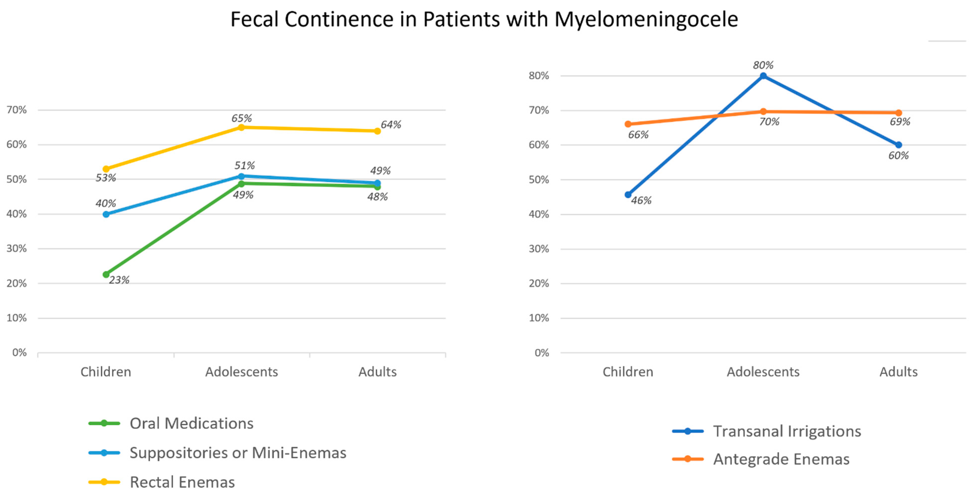Click the Antegrade Enemas legend marker
Image resolution: width=980 pixels, height=498 pixels.
687,459
